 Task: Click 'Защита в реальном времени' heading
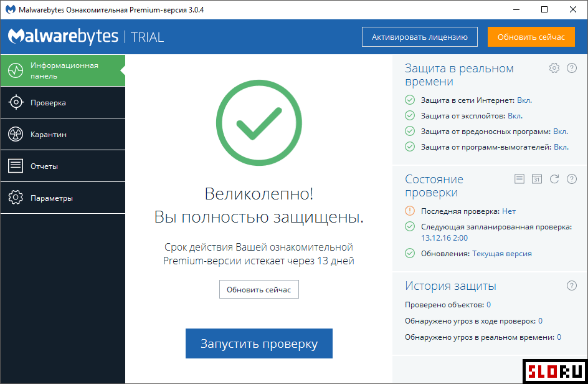[x=459, y=75]
